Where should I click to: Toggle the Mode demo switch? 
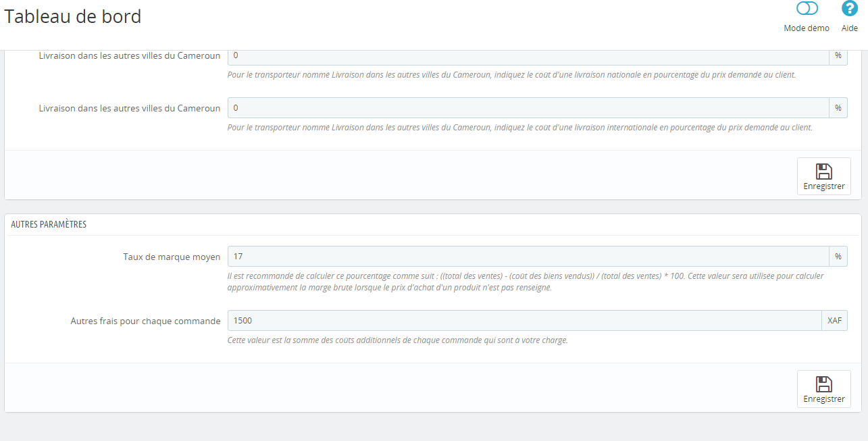pos(807,9)
